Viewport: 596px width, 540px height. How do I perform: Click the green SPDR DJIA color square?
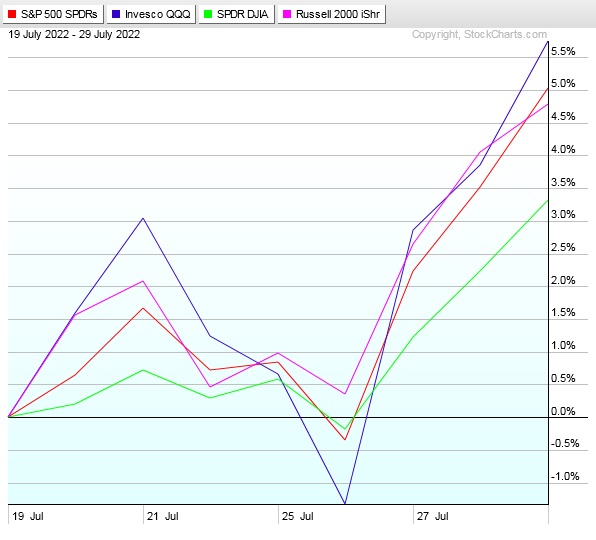pos(208,14)
